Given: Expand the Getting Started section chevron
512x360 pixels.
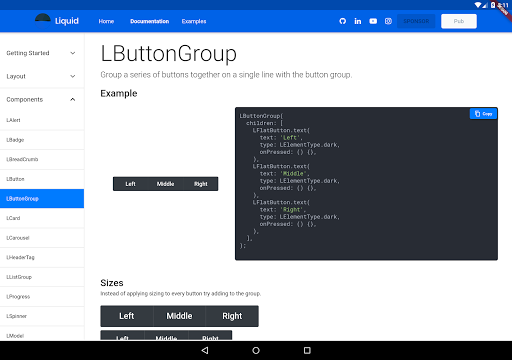Looking at the screenshot, I should coord(73,53).
